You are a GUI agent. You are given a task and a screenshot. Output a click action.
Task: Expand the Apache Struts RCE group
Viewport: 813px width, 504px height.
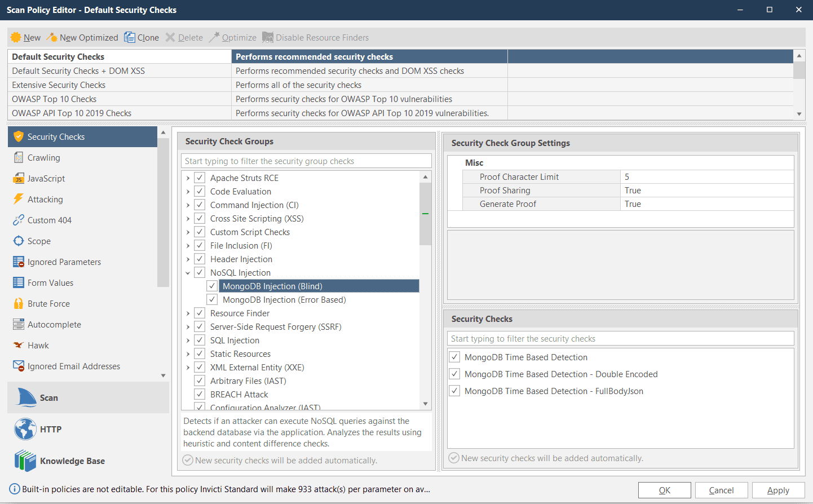click(188, 178)
